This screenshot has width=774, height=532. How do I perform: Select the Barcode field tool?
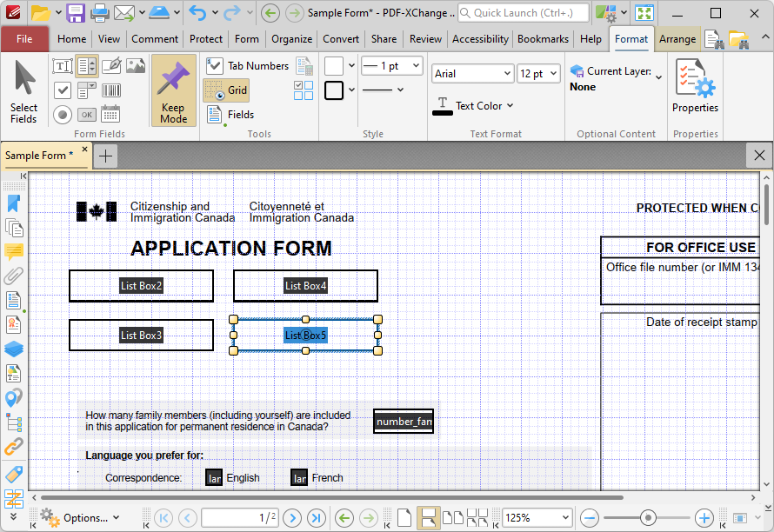(x=111, y=90)
